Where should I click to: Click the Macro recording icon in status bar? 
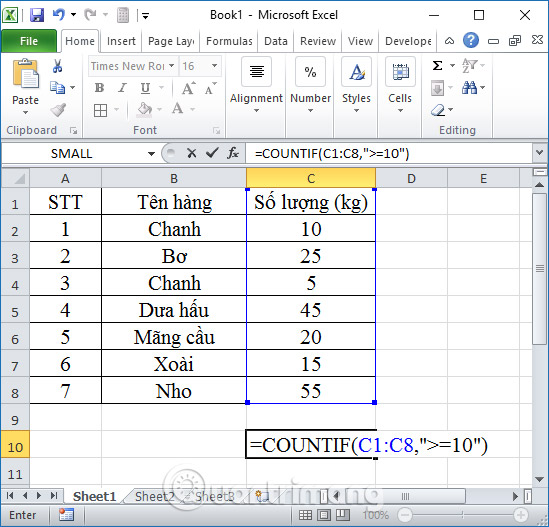click(66, 515)
